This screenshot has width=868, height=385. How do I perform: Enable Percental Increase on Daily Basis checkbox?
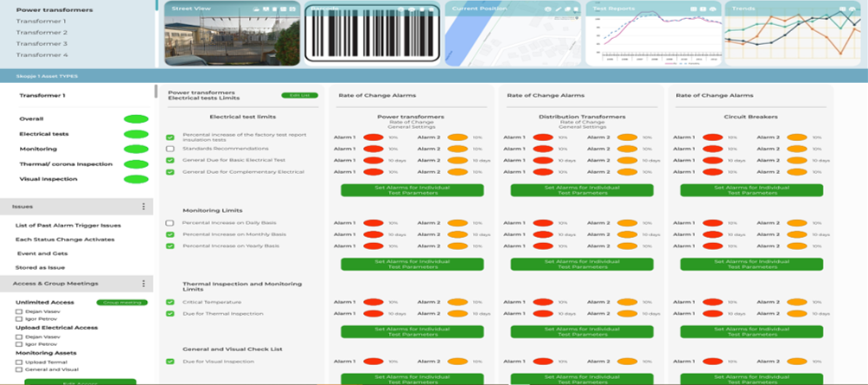[170, 223]
